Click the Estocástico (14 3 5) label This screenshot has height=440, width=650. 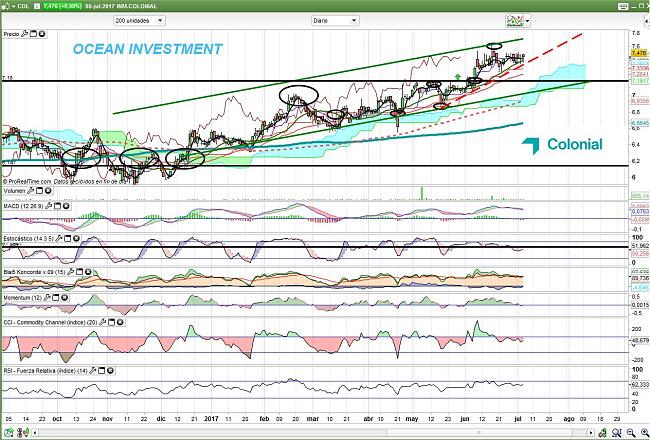pyautogui.click(x=29, y=239)
